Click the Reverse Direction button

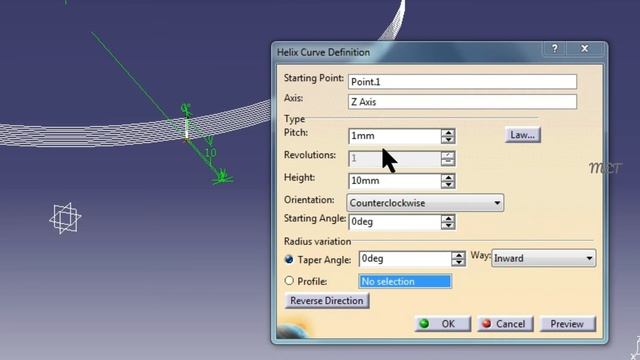pos(327,301)
